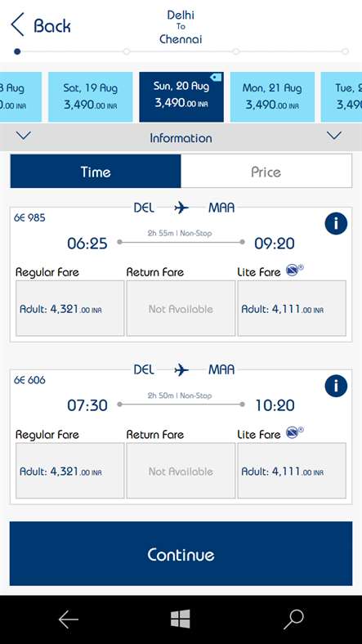362x644 pixels.
Task: Choose the Mon, 21 Aug date tile
Action: [x=272, y=97]
